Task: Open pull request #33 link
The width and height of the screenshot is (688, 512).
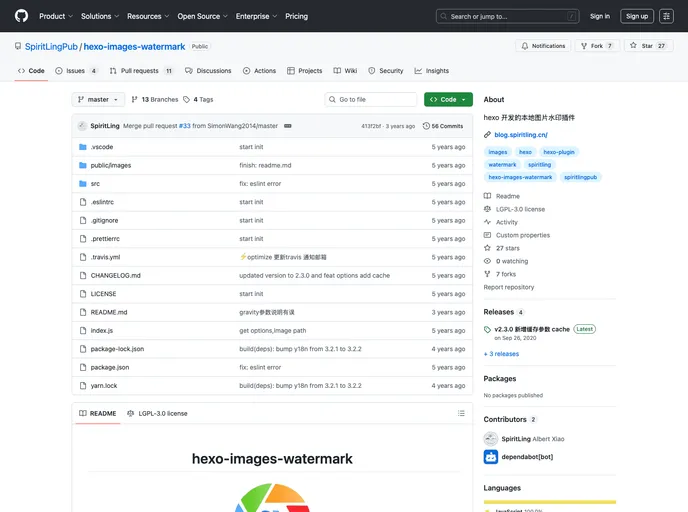Action: click(185, 126)
